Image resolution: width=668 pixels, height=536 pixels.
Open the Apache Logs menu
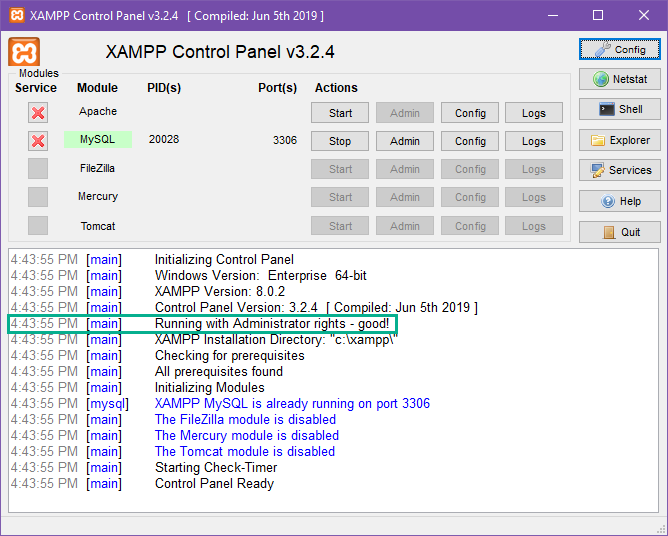(534, 113)
